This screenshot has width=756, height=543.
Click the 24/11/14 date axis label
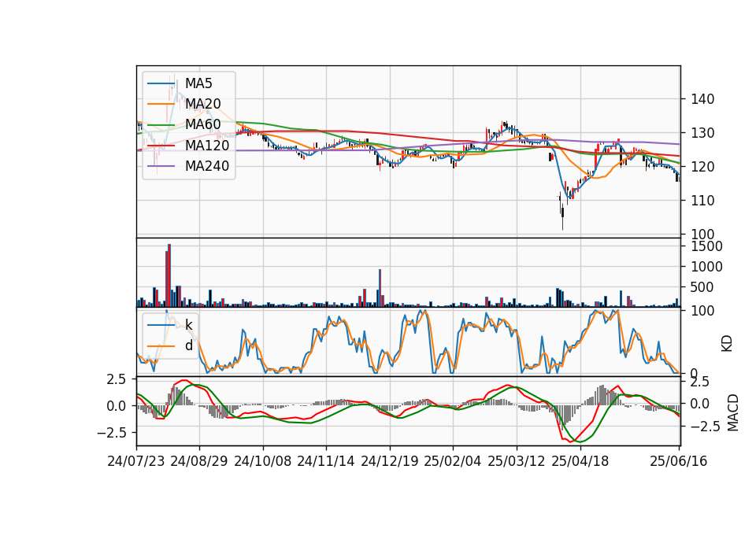(x=326, y=461)
